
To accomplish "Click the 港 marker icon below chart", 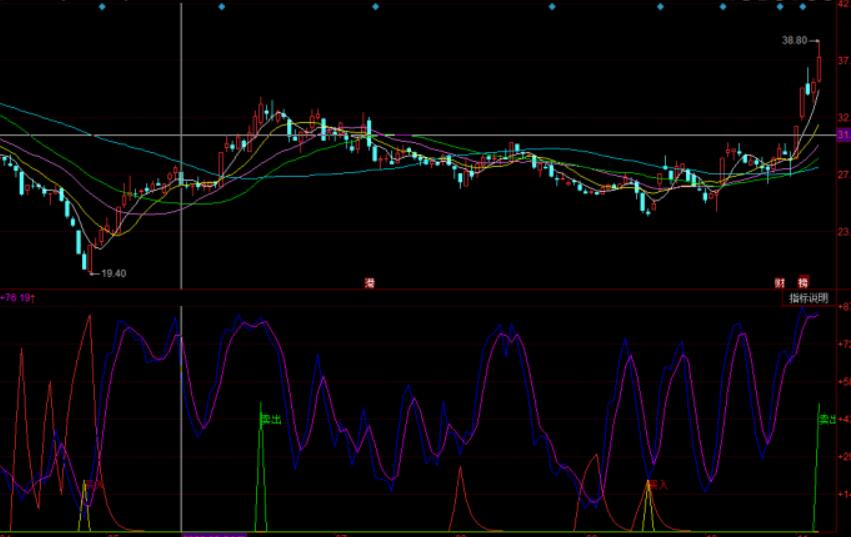I will [x=369, y=282].
